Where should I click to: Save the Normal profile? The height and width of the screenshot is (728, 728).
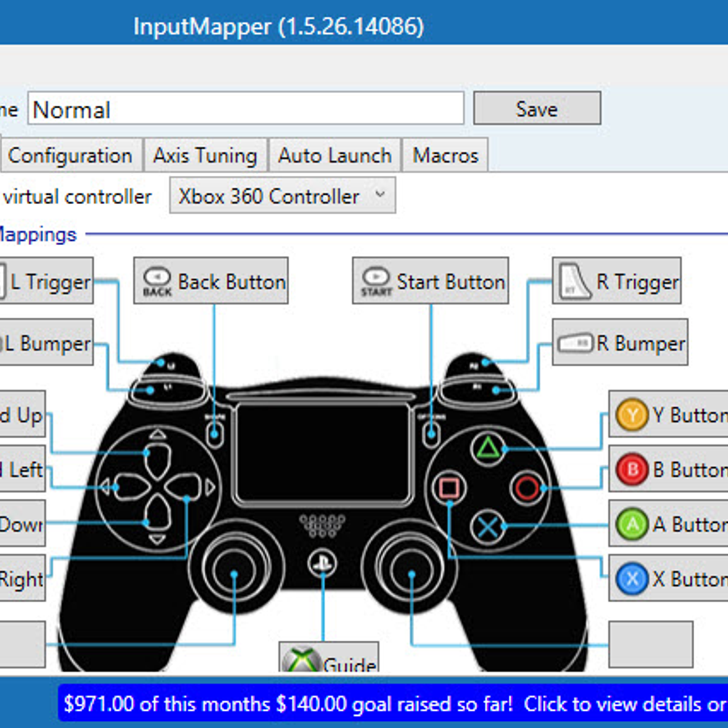pos(537,108)
